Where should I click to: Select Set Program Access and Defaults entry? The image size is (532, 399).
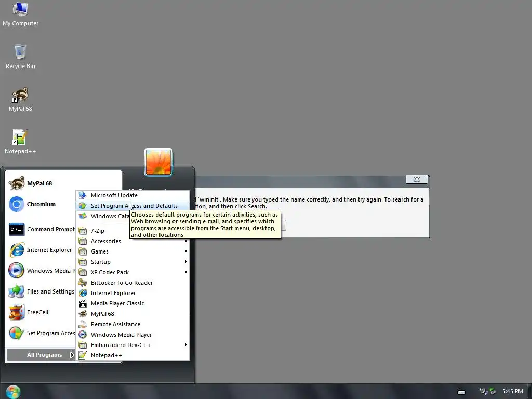pyautogui.click(x=132, y=206)
